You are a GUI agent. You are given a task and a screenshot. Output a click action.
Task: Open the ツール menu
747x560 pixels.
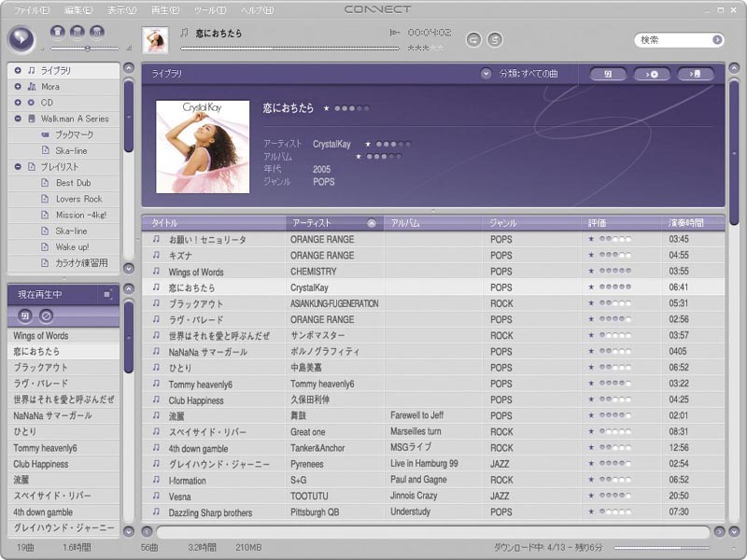pyautogui.click(x=210, y=10)
